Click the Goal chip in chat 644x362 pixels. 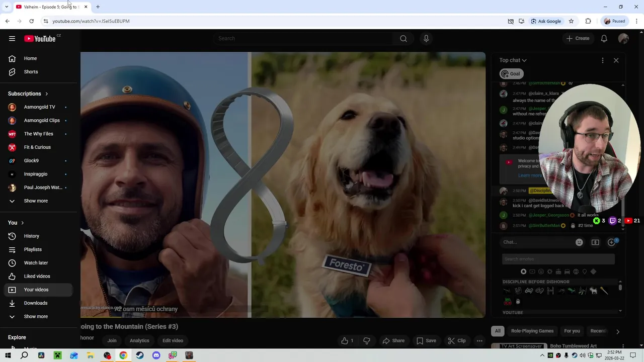click(x=511, y=74)
